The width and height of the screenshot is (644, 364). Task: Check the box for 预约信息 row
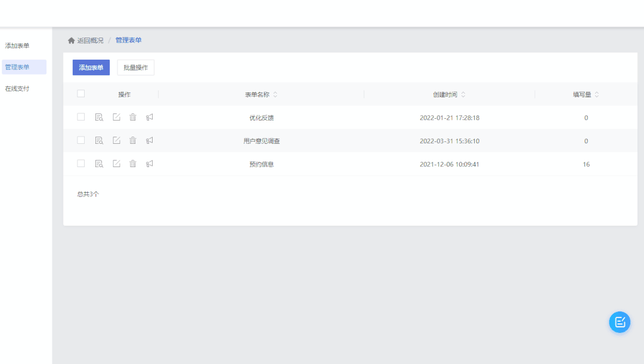81,164
